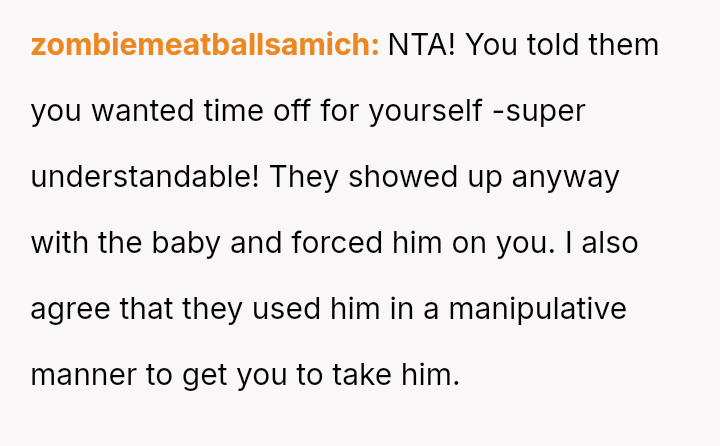Click the word "yourself" in the comment
Image resolution: width=720 pixels, height=446 pixels.
tap(426, 111)
